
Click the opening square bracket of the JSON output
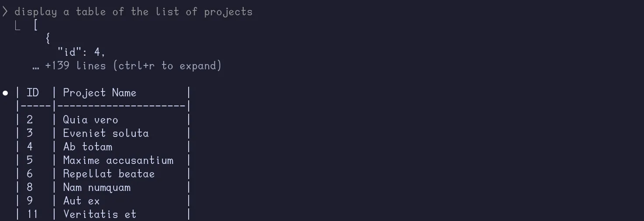(x=36, y=25)
